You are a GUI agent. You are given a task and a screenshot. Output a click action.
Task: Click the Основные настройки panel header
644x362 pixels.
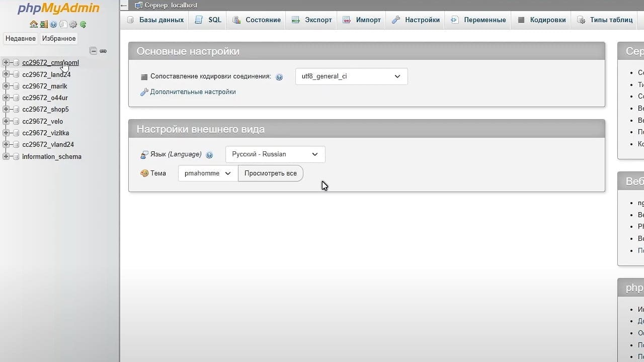367,51
